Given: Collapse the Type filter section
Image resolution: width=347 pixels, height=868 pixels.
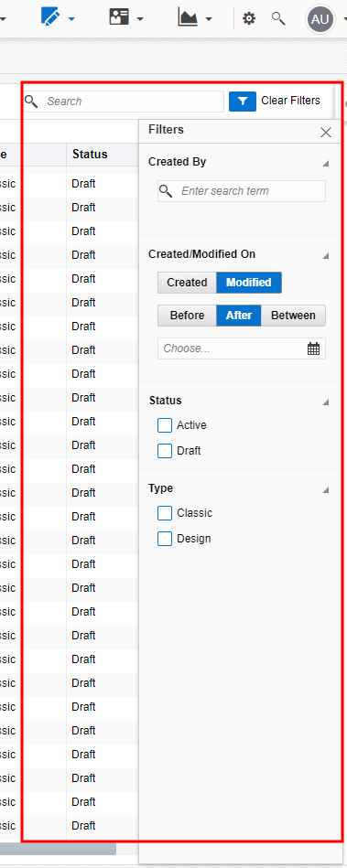Looking at the screenshot, I should coord(326,490).
